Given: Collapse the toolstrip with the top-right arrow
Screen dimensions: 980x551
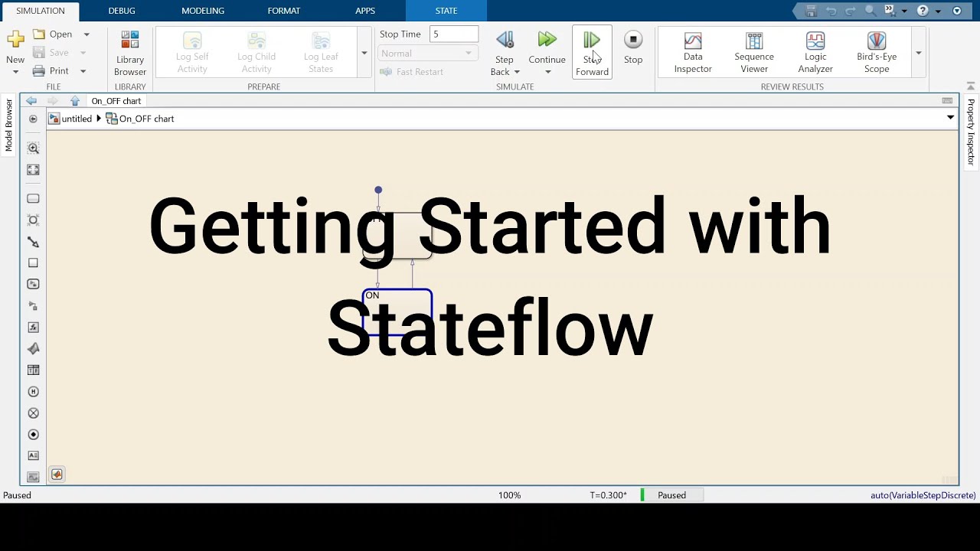Looking at the screenshot, I should 970,86.
